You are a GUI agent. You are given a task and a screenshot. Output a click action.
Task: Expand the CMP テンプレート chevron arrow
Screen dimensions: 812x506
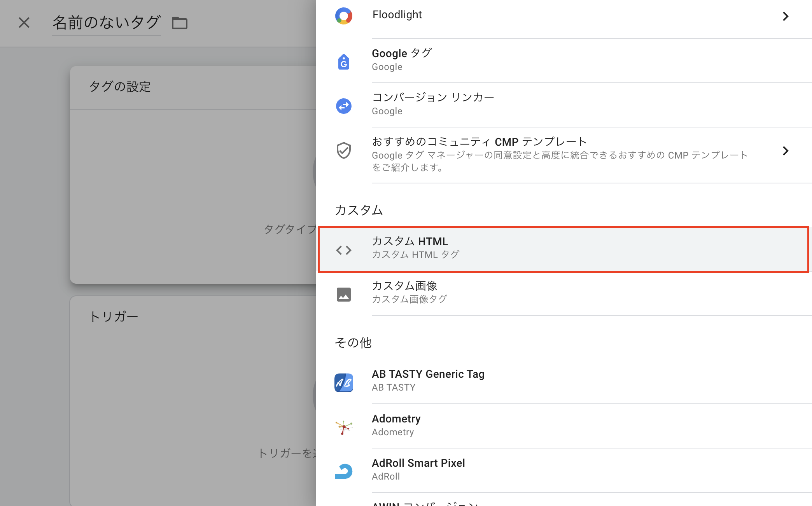[786, 151]
